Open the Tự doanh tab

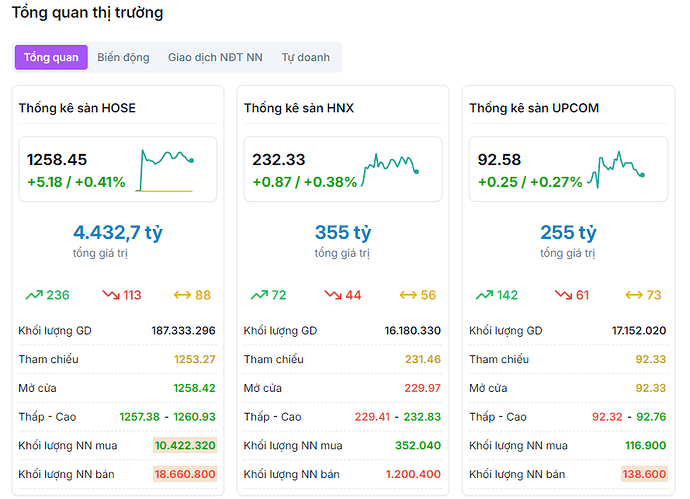(x=305, y=58)
